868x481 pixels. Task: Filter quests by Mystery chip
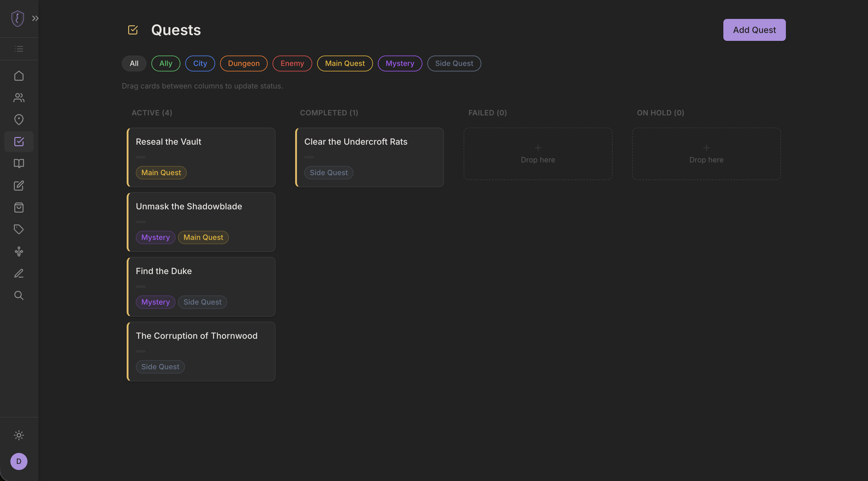(x=400, y=63)
